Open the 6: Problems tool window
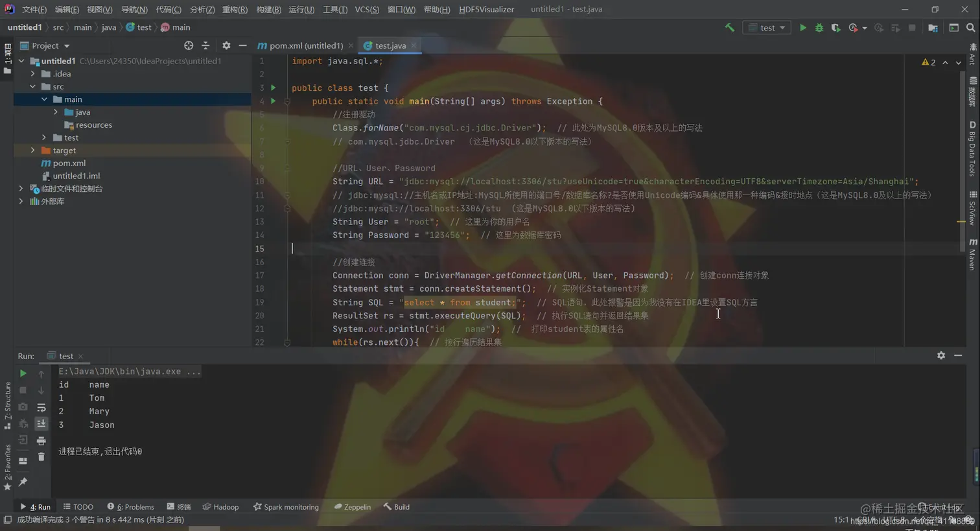 pos(130,507)
